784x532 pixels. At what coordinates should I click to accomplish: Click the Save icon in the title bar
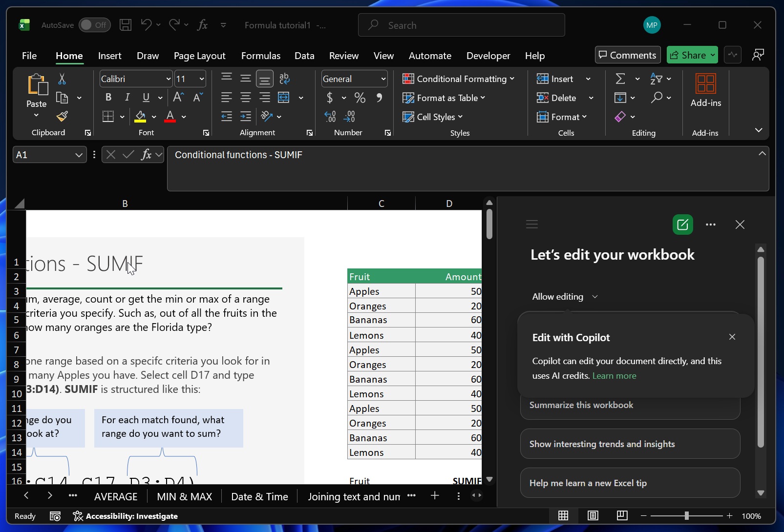(126, 25)
